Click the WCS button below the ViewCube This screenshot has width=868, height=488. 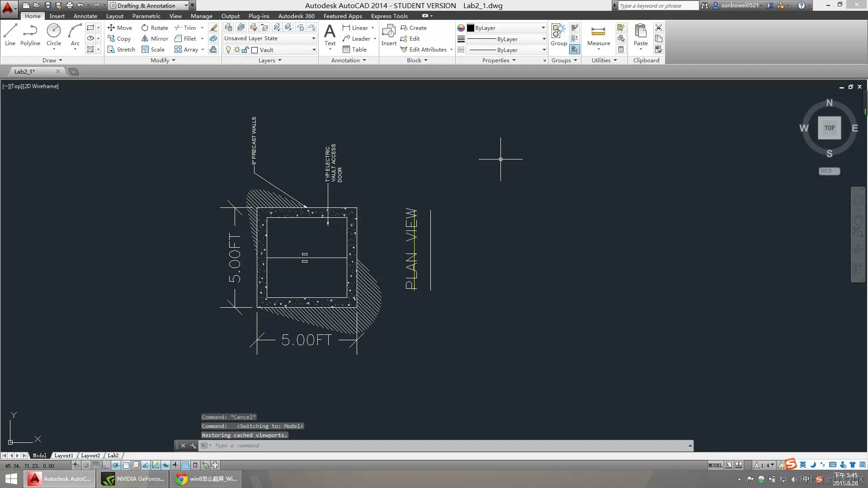(829, 171)
